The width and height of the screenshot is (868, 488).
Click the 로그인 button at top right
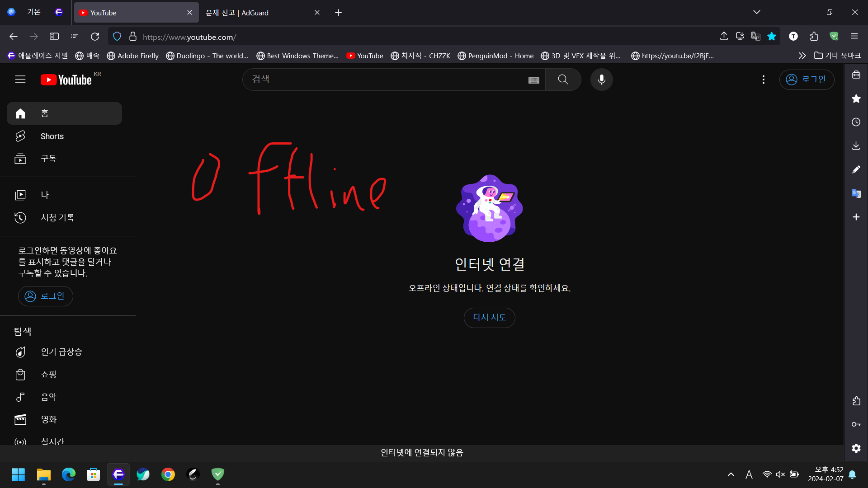click(807, 80)
